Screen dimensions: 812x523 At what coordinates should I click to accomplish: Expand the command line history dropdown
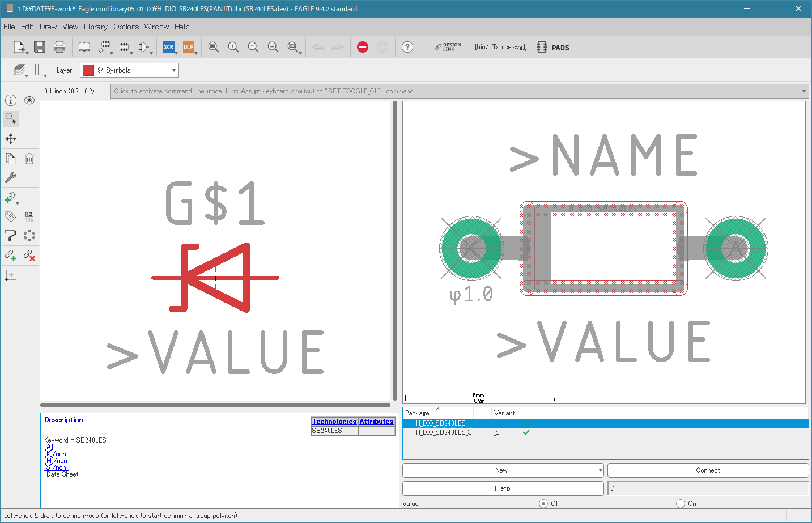click(804, 91)
